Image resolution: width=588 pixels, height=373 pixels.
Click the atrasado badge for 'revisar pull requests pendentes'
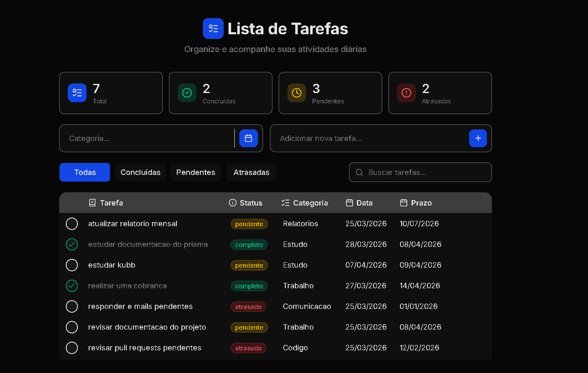tap(248, 348)
